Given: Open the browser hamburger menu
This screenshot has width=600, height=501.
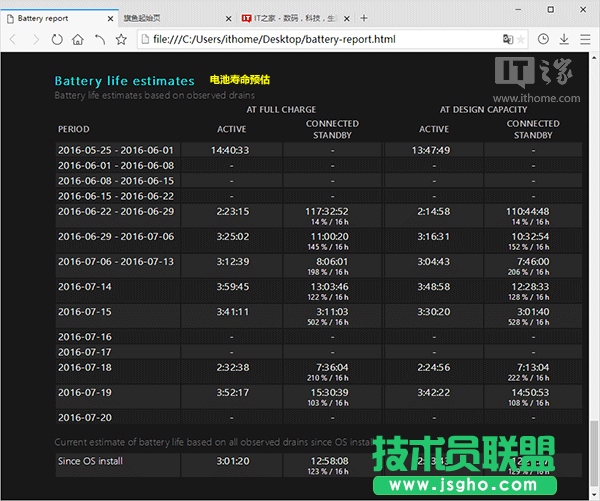Looking at the screenshot, I should point(585,39).
